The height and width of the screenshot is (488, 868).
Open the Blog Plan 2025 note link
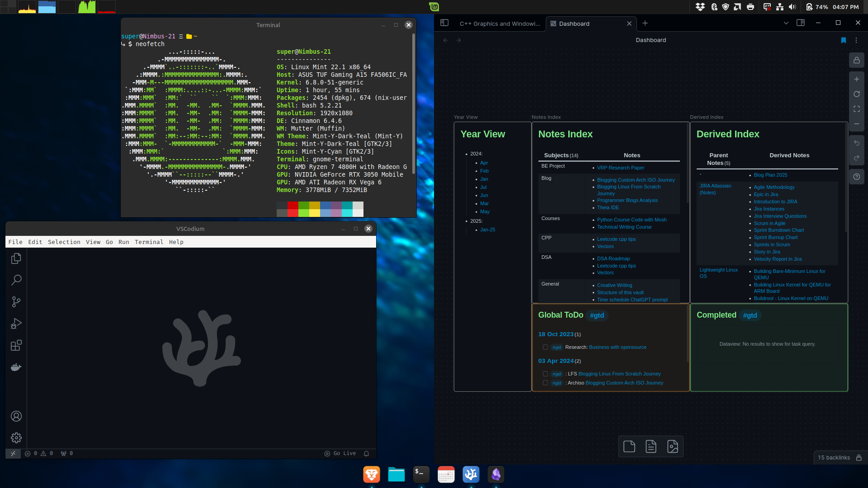pos(770,175)
